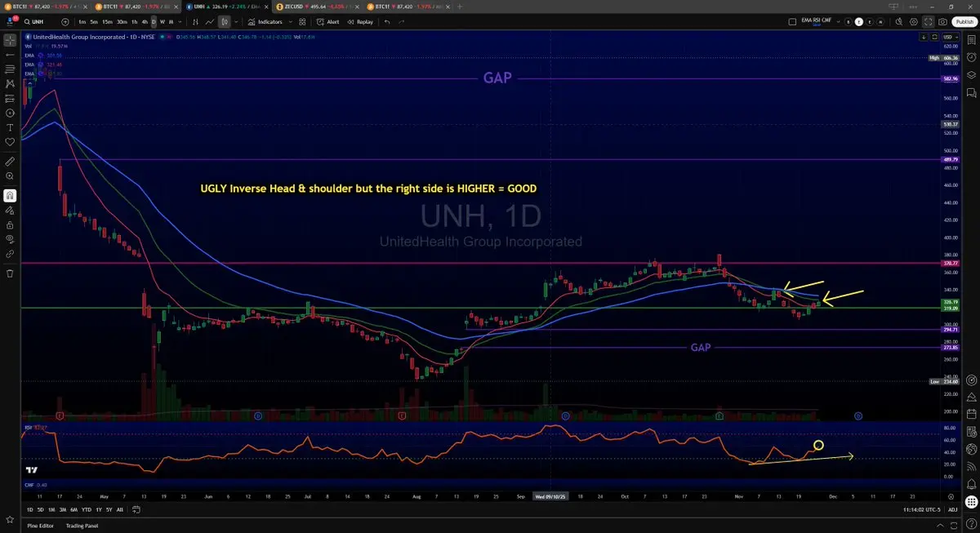
Task: Select the yellow Inverse Head & shoulder annotation
Action: click(368, 189)
